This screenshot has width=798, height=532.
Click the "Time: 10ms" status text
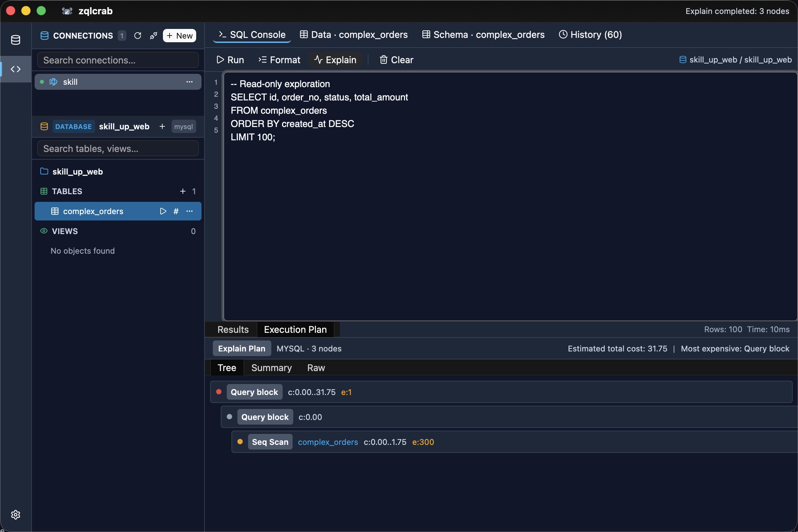(x=768, y=330)
